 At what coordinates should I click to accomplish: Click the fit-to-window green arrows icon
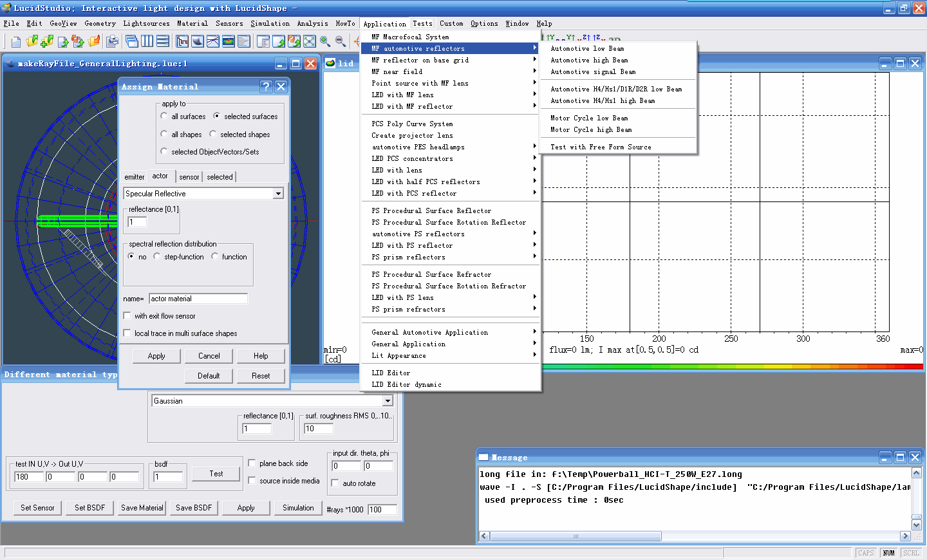(310, 42)
